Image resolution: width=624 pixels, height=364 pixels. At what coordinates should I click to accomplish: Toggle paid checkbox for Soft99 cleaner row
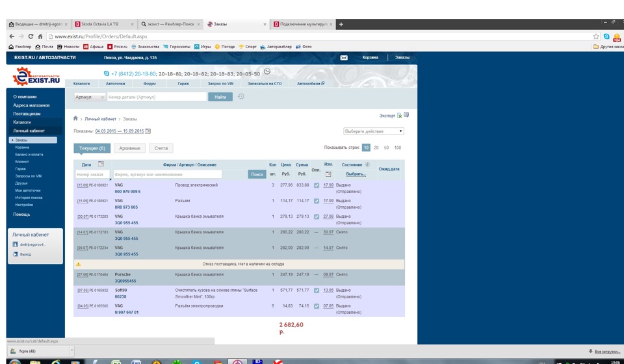(x=317, y=291)
